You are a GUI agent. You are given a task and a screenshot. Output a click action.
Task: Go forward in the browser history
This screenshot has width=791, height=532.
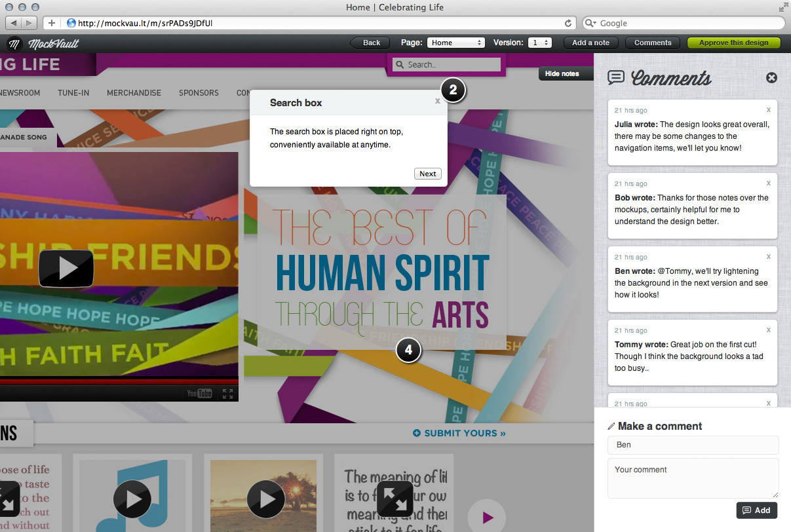point(30,23)
